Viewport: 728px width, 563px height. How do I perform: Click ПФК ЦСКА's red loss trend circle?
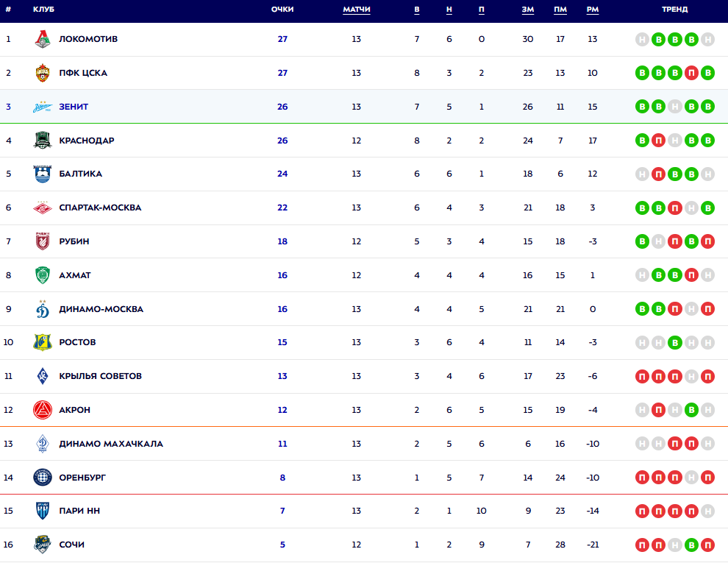point(691,73)
